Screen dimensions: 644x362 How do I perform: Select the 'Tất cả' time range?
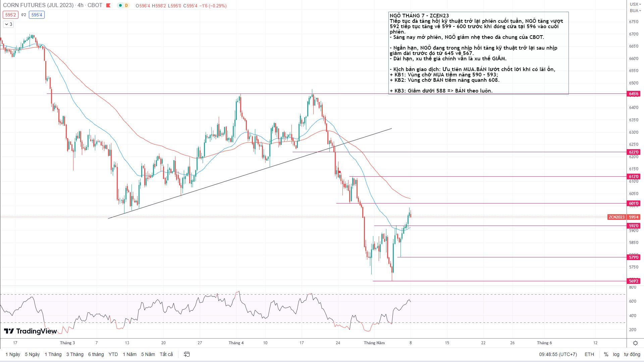coord(166,354)
